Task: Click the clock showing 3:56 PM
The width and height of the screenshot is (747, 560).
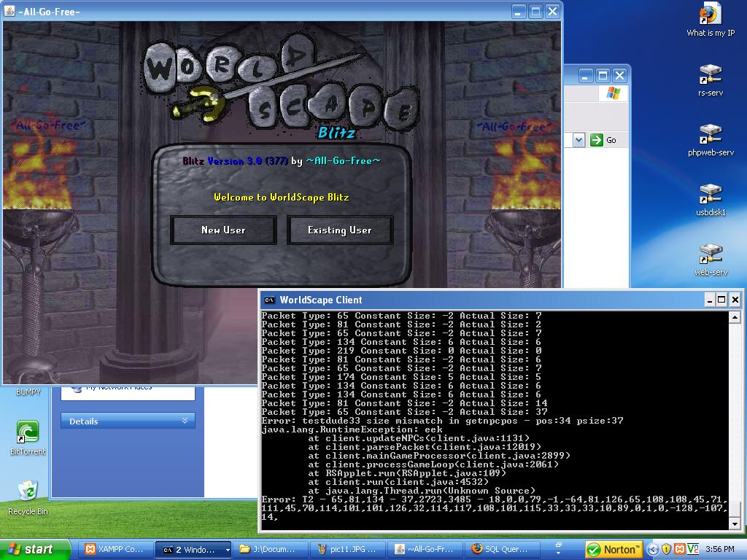Action: 720,550
